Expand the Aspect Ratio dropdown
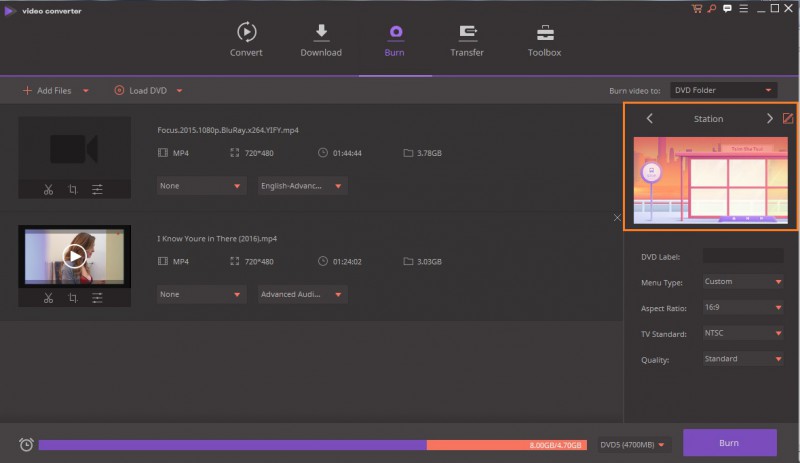 (x=742, y=307)
